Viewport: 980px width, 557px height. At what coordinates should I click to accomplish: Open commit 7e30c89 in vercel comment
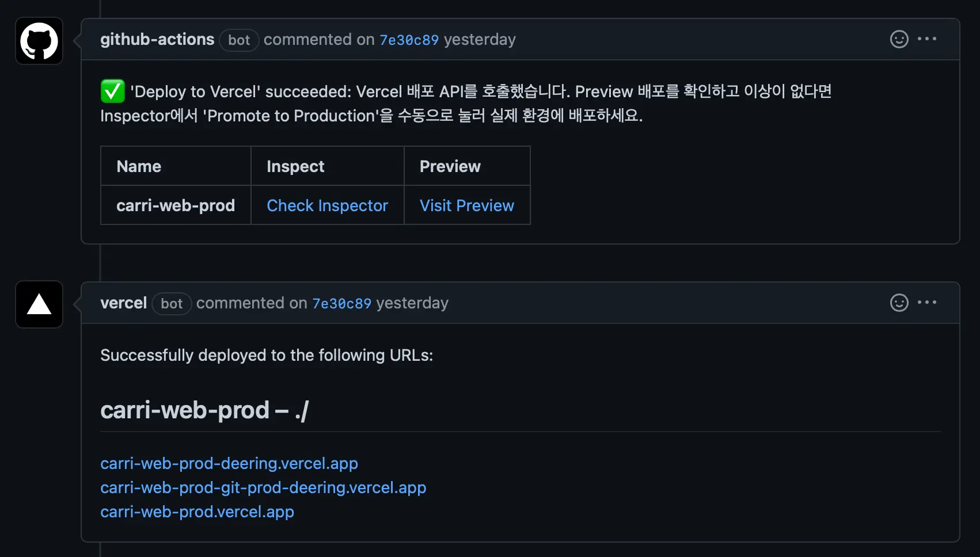[341, 303]
